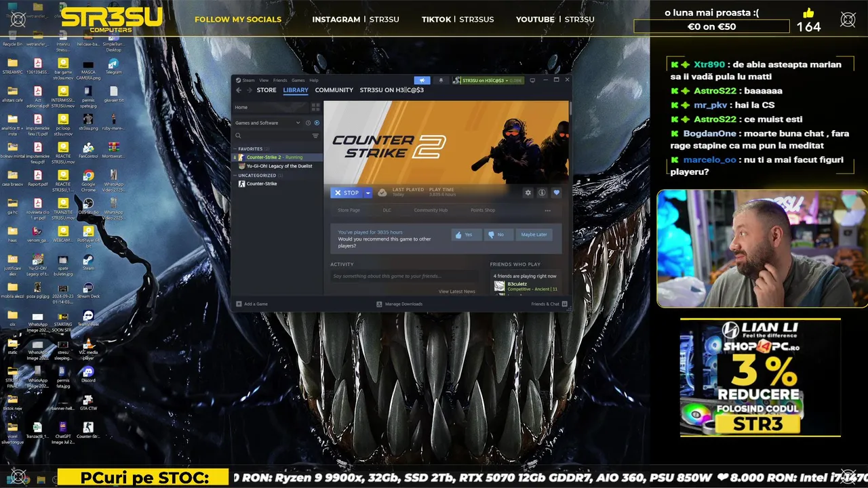
Task: Open the Steam announcements megaphone icon
Action: pos(422,80)
